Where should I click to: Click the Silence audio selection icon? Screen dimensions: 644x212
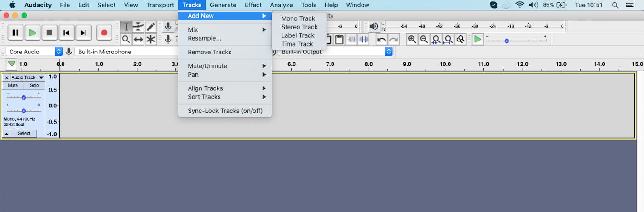(364, 39)
